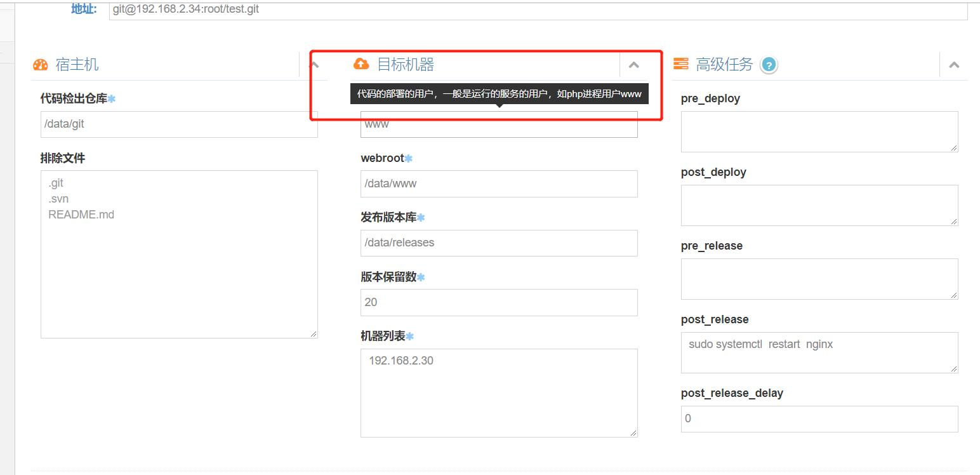
Task: Click the orange task-list icon beside 高级任务
Action: click(682, 64)
